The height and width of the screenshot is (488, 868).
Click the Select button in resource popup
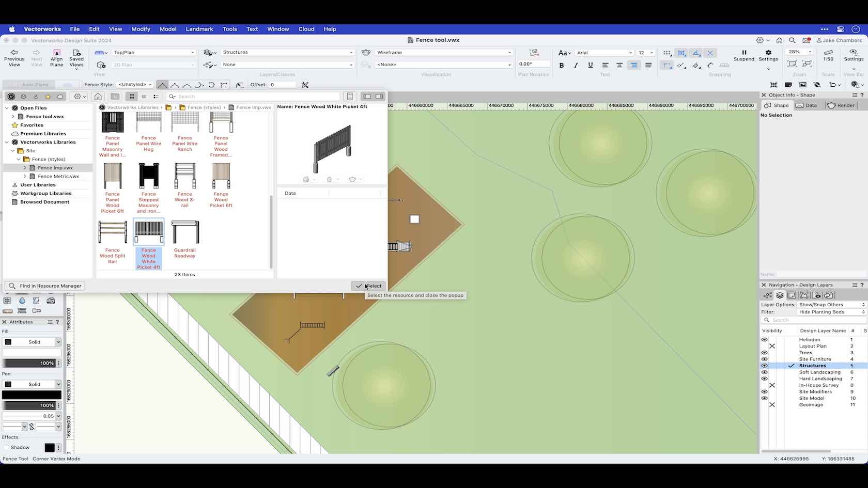[x=368, y=286]
